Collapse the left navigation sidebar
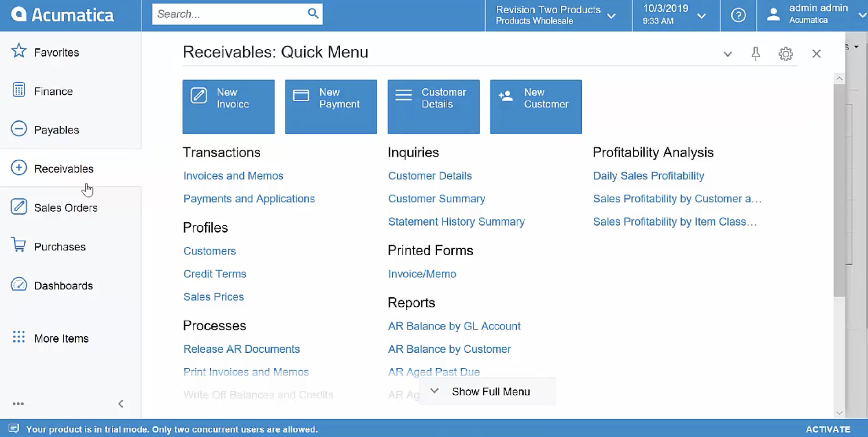Screen dimensions: 868x437 tap(121, 403)
